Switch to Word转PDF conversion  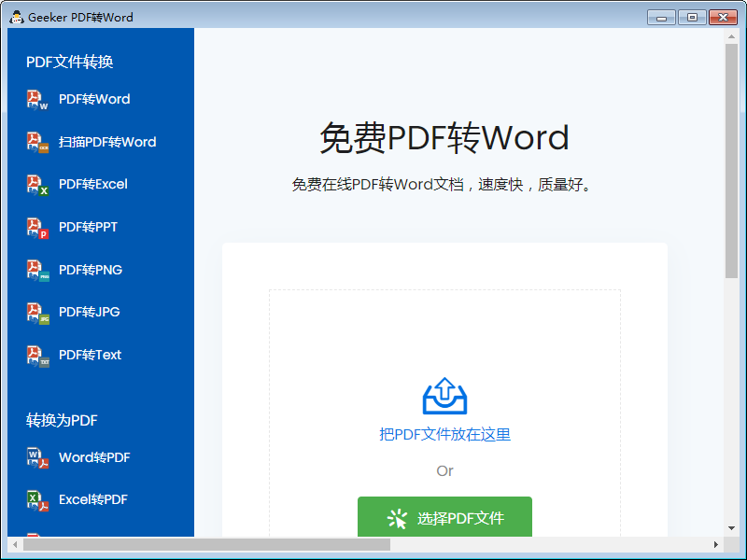pos(94,457)
